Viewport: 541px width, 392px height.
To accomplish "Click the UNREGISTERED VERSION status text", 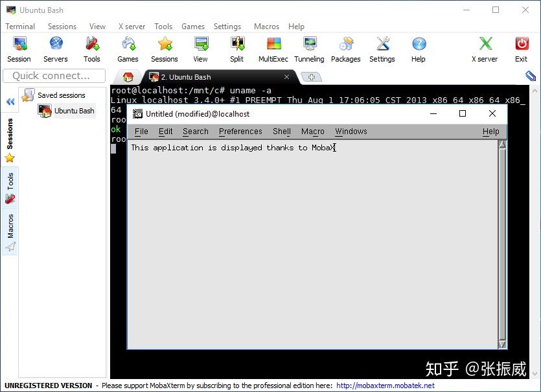I will click(x=49, y=386).
